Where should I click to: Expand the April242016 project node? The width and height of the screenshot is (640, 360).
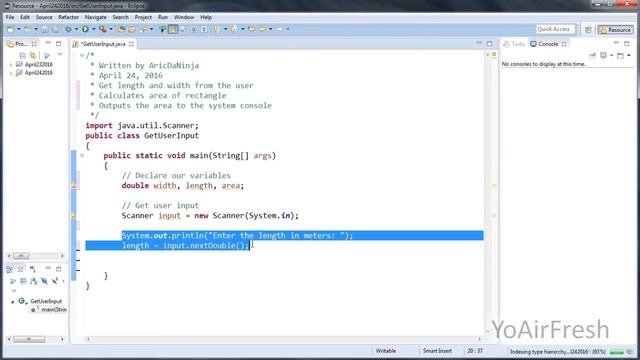click(11, 73)
